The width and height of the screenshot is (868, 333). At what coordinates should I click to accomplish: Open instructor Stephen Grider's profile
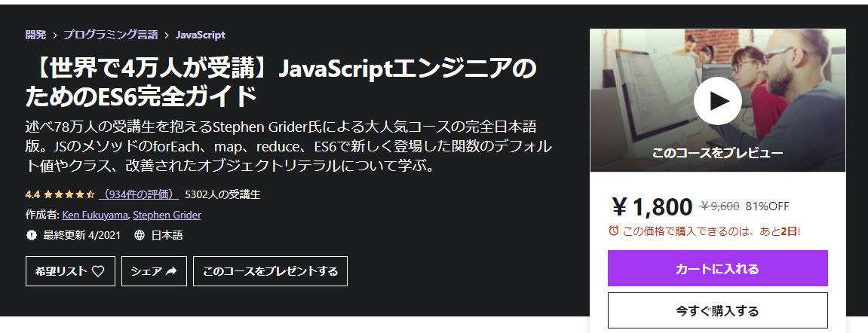click(167, 215)
